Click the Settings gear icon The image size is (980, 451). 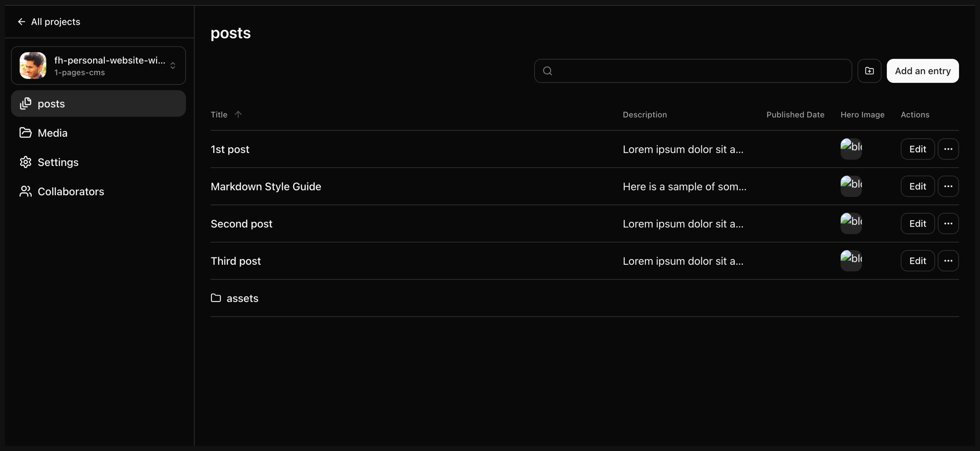26,162
